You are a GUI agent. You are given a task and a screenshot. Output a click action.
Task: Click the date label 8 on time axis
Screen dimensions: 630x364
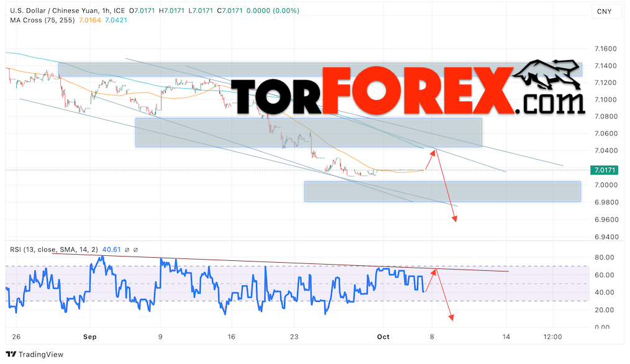pos(432,337)
